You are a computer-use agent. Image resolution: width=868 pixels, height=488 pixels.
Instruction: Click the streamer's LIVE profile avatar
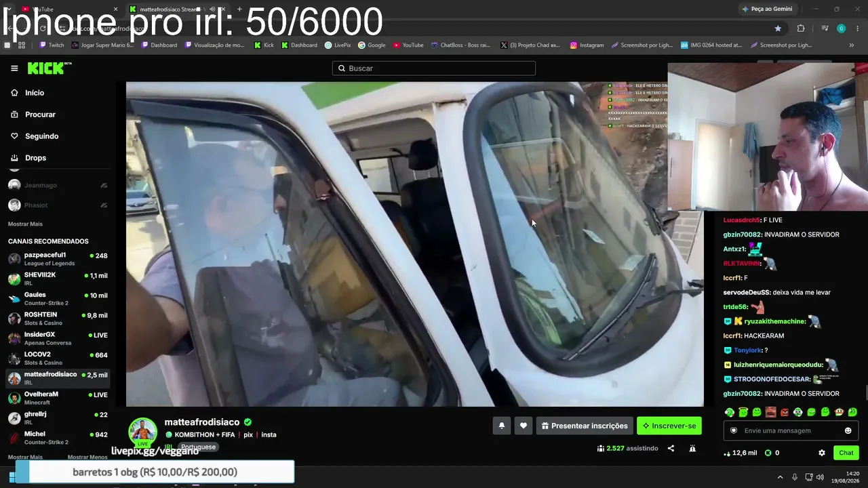tap(142, 432)
